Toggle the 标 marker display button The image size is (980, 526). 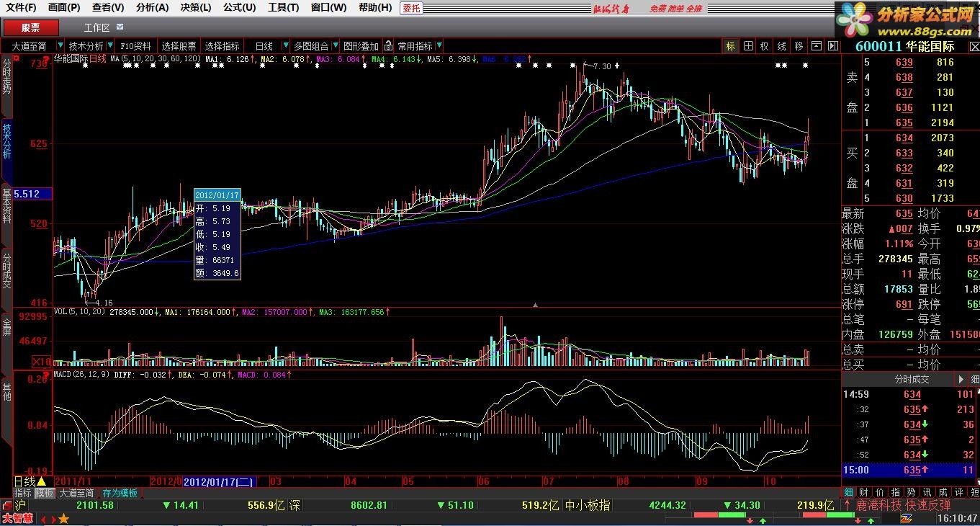click(731, 46)
